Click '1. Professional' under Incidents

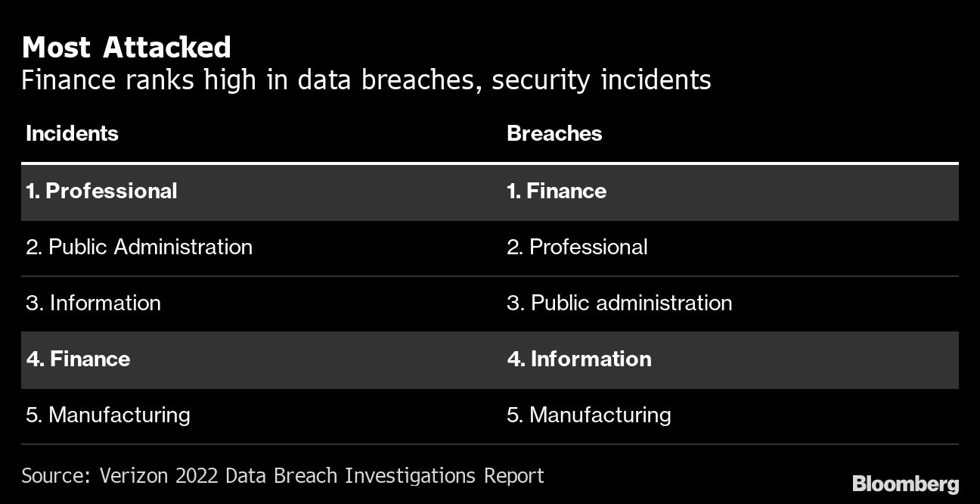(x=101, y=191)
